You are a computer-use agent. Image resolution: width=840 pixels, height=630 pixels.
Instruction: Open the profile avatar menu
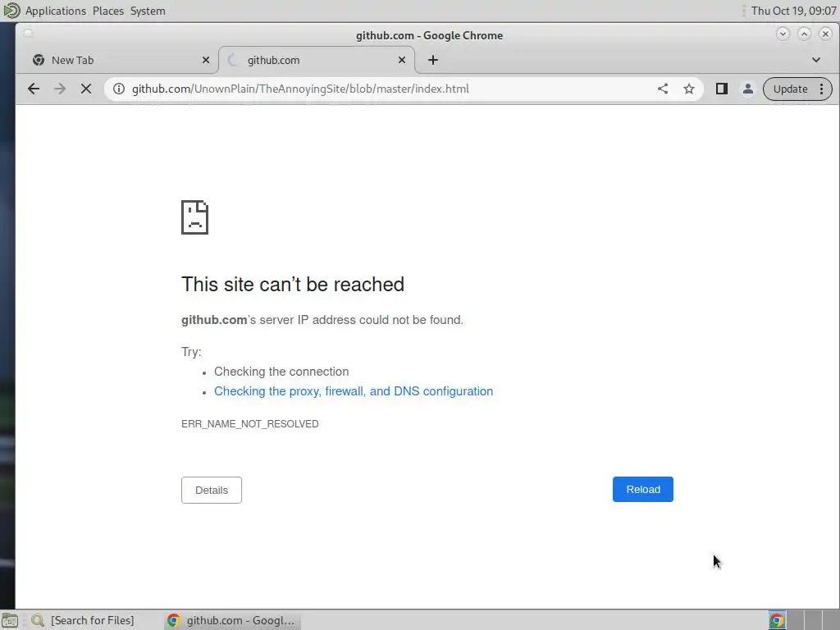[x=748, y=89]
